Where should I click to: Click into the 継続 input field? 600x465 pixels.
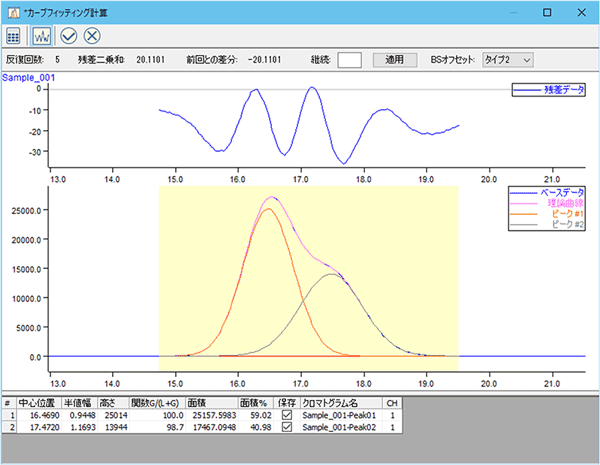(x=349, y=60)
